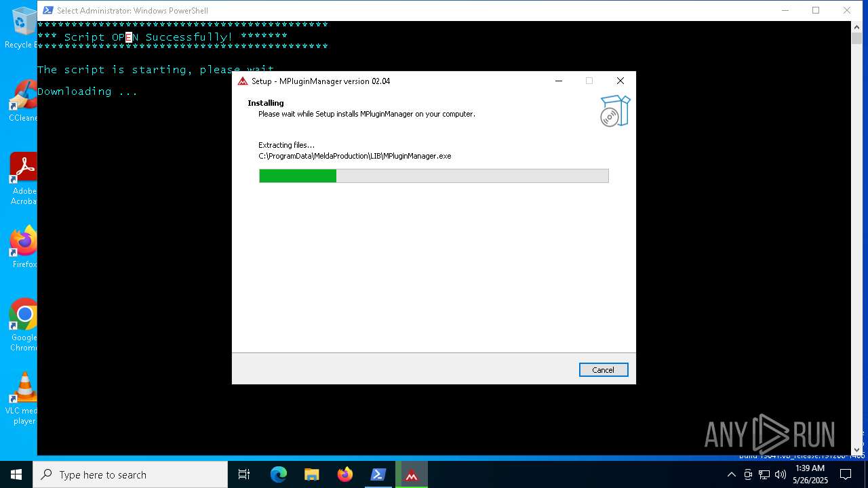Viewport: 868px width, 488px height.
Task: Select the Adobe Acrobat desktop shortcut
Action: [22, 179]
